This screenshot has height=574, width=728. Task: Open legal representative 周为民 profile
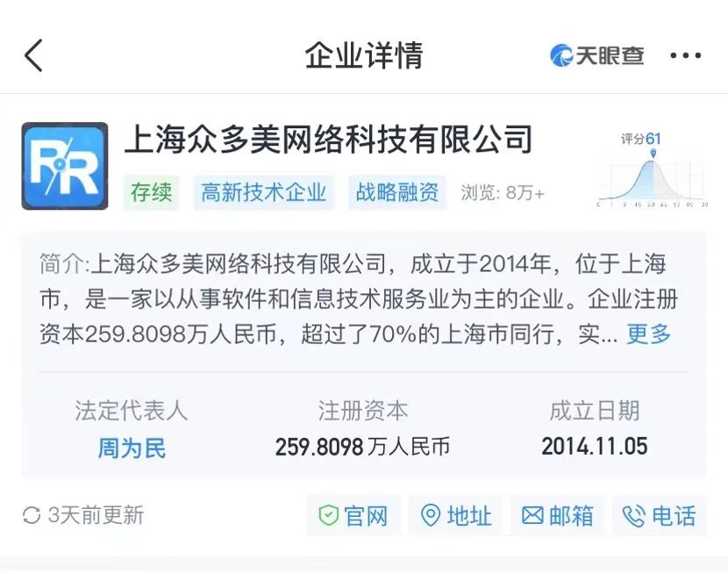tap(132, 448)
